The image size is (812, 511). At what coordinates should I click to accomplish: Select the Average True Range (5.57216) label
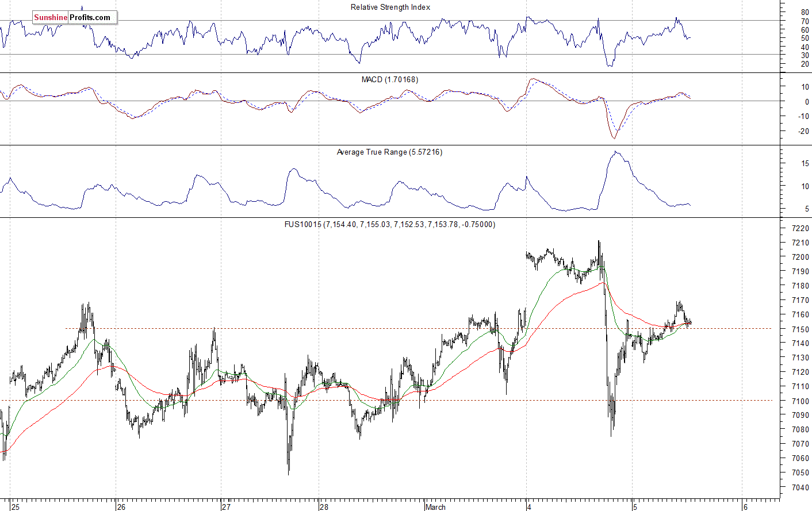[x=390, y=152]
